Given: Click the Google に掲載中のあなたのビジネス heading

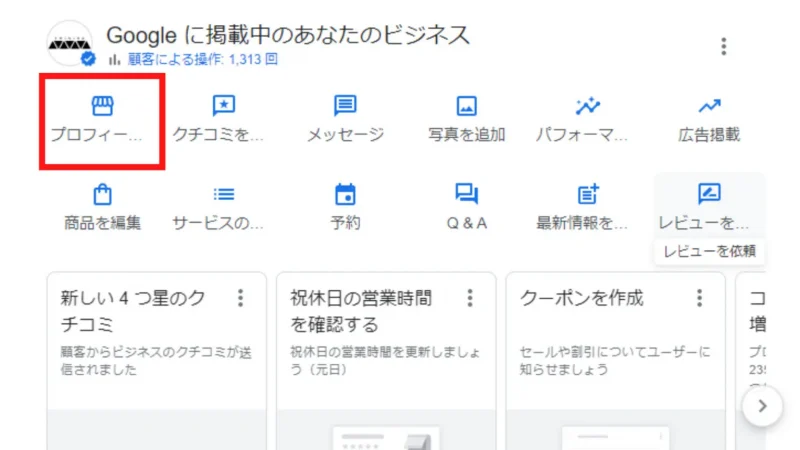Looking at the screenshot, I should 288,35.
